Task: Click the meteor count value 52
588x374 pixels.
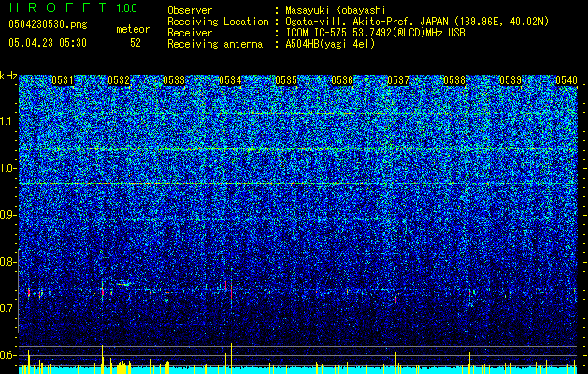Action: [x=135, y=43]
